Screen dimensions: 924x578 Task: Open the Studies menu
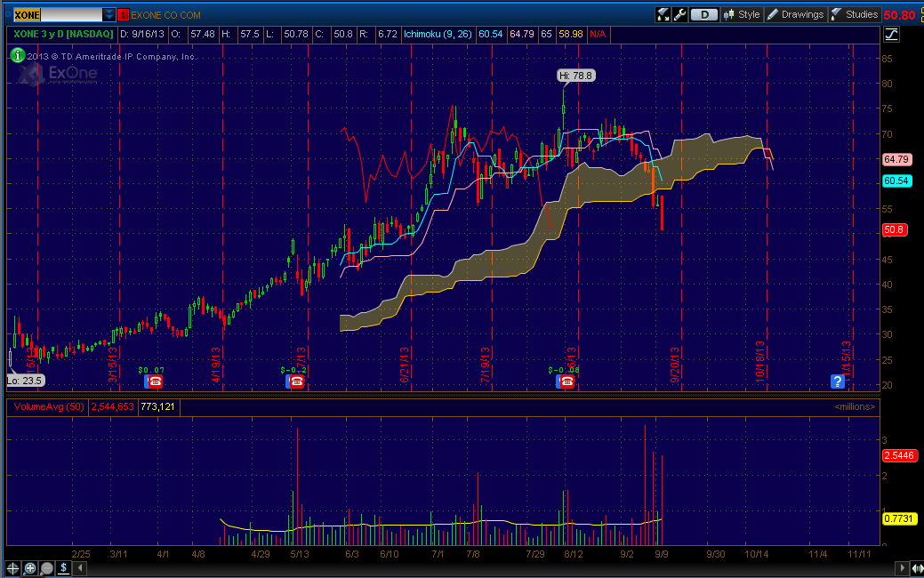(x=855, y=14)
